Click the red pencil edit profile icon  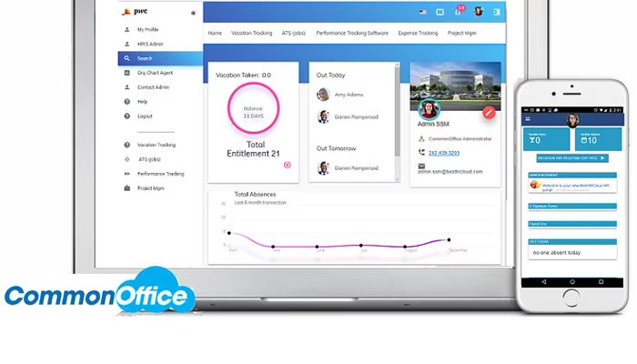(x=489, y=114)
